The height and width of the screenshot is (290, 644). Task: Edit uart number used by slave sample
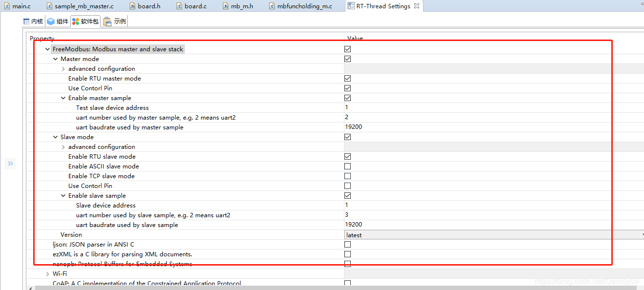[x=494, y=215]
